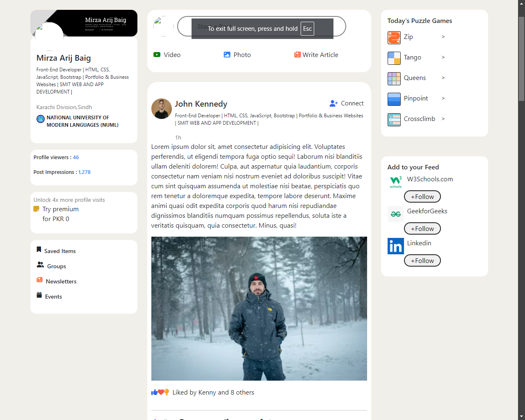525x420 pixels.
Task: Click the GeekforGeeks logo
Action: [395, 214]
